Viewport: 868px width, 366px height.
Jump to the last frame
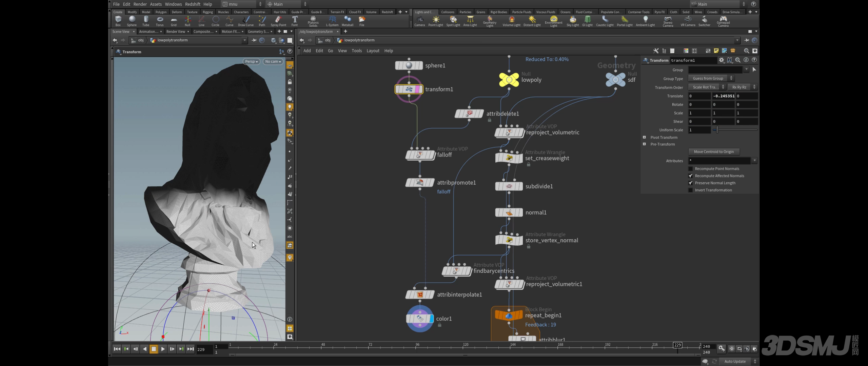tap(191, 349)
